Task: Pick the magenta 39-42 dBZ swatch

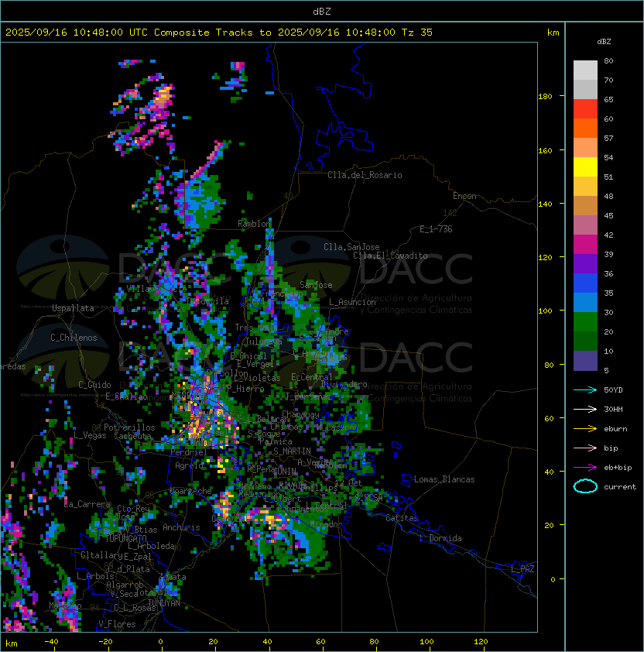Action: coord(585,244)
